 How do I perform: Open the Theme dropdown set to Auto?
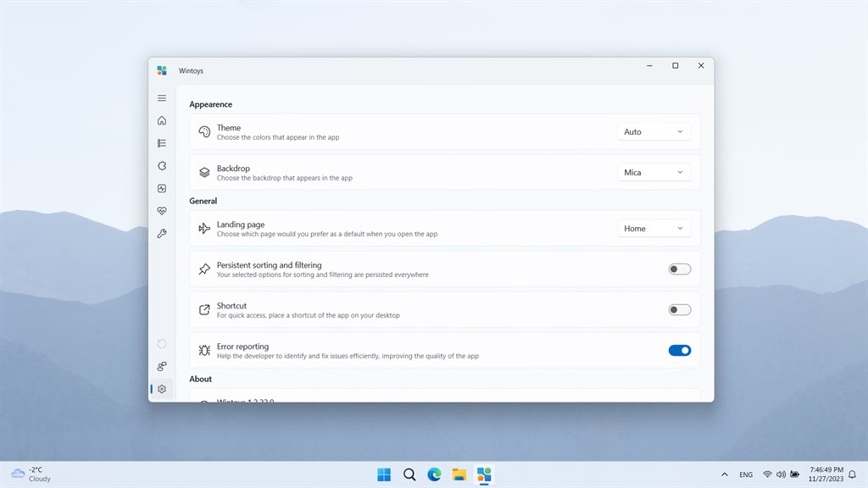[654, 131]
